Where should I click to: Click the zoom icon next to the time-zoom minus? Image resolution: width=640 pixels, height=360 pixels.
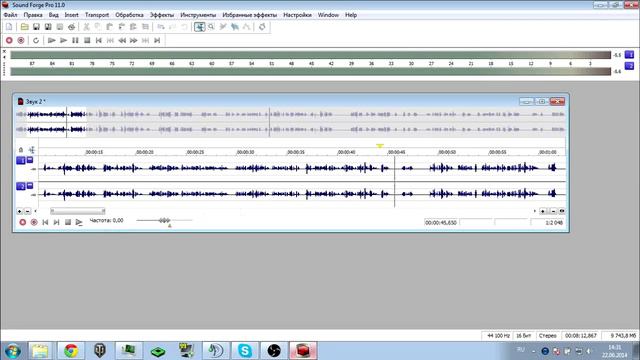(x=562, y=211)
